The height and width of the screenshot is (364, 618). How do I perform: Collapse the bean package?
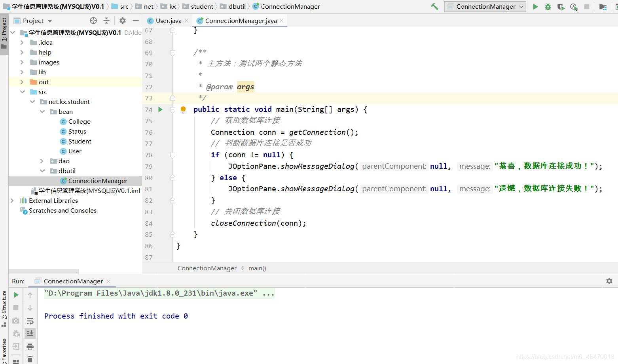42,111
